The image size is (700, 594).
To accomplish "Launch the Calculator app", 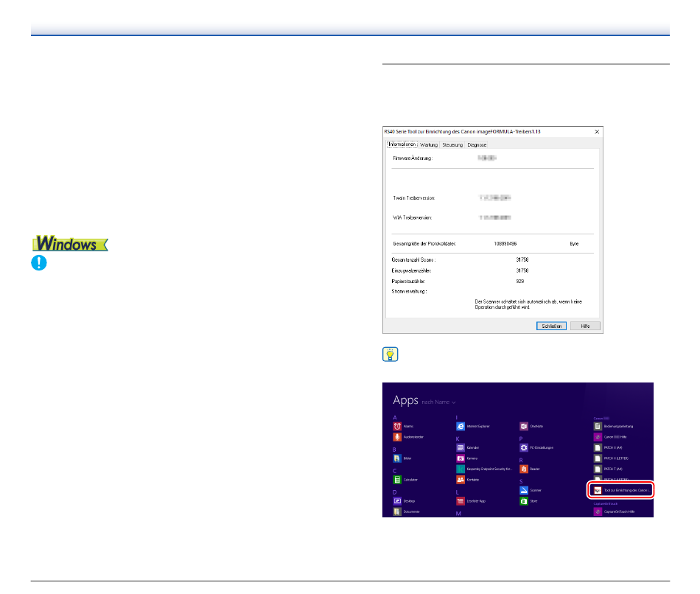I will click(397, 480).
